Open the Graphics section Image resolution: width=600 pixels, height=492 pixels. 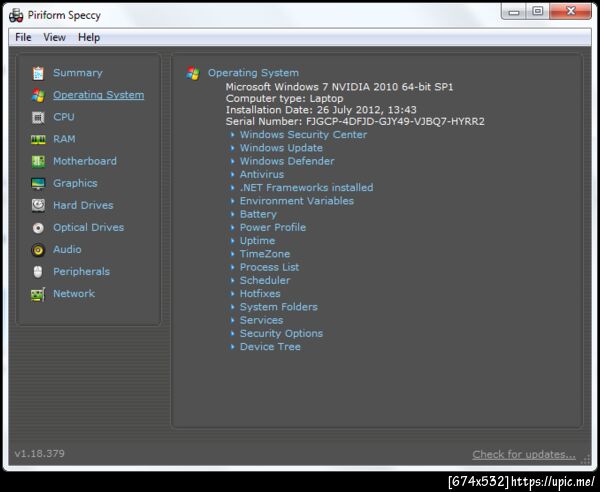pos(75,183)
